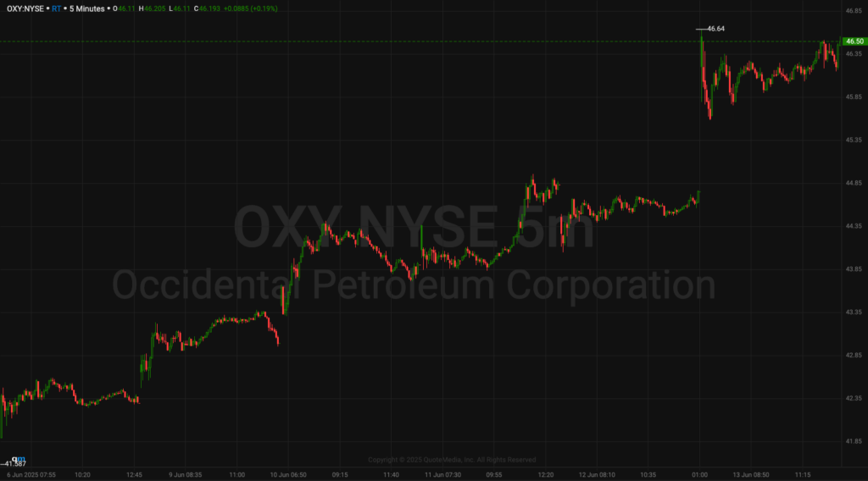Click the 46.35 price axis label

(x=854, y=53)
